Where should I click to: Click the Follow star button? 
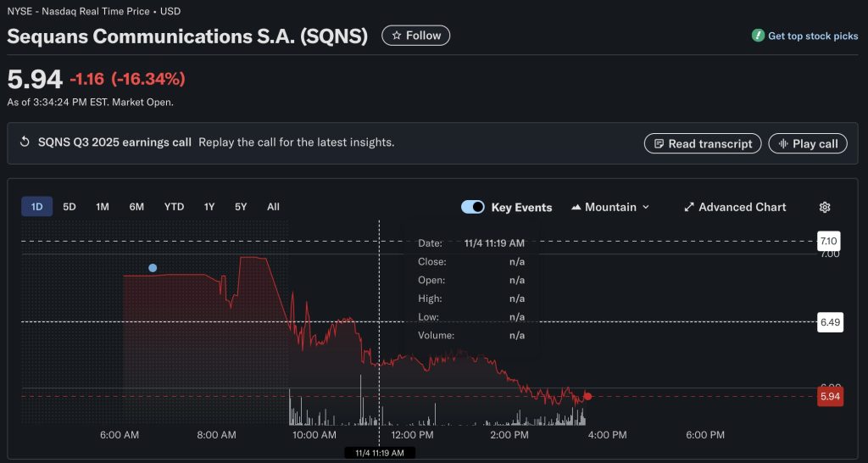click(415, 36)
